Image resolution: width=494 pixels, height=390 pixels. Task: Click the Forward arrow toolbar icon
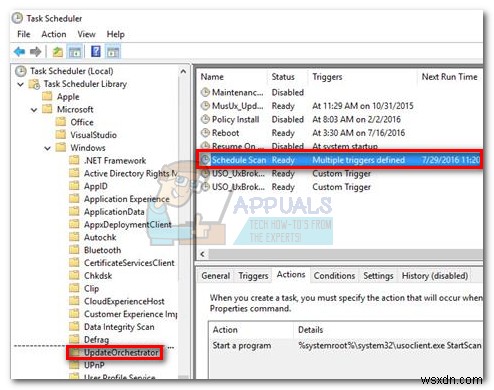click(35, 52)
